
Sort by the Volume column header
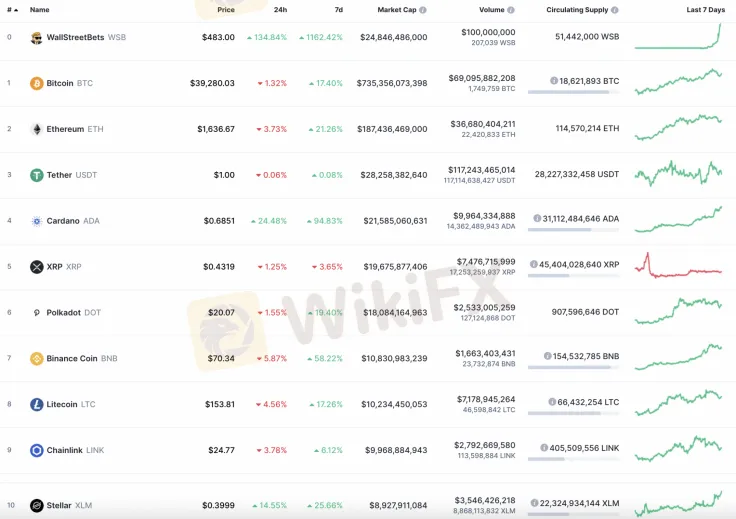pyautogui.click(x=491, y=10)
